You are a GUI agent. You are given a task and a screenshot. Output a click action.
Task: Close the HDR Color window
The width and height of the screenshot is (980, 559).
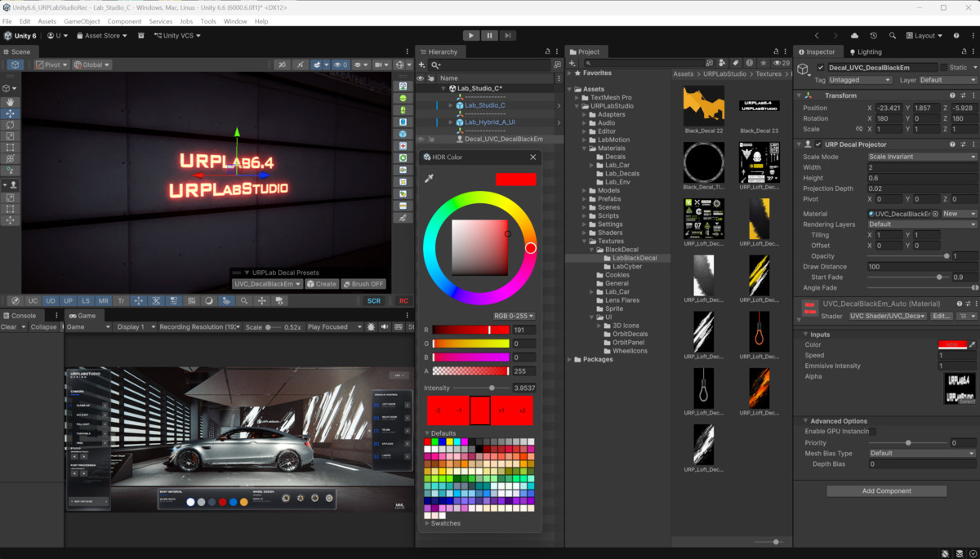[533, 157]
